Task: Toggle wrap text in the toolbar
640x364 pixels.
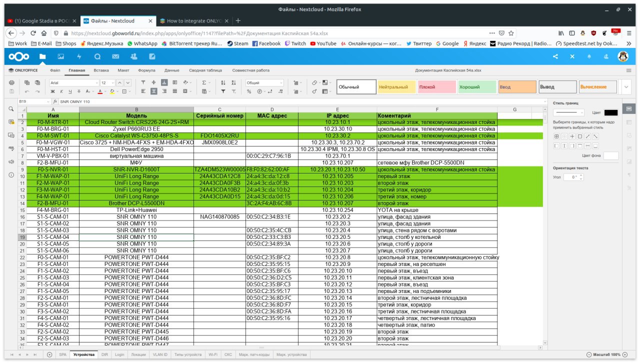Action: [x=174, y=82]
